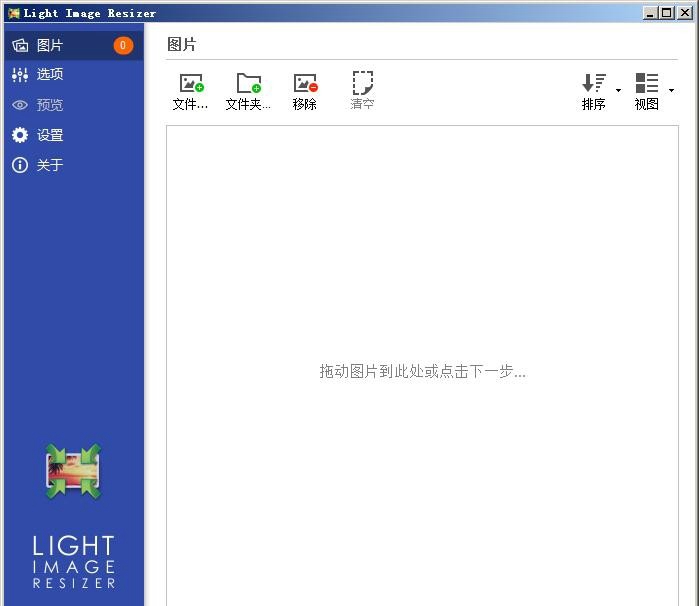Click the 视图 (View) layout icon
Screen dimensions: 699x606
pyautogui.click(x=647, y=83)
